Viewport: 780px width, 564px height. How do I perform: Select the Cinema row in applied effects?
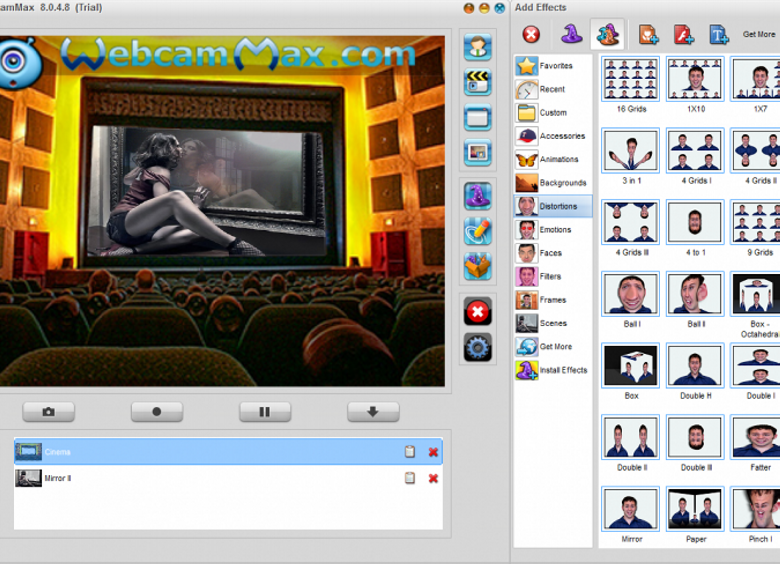(x=228, y=452)
